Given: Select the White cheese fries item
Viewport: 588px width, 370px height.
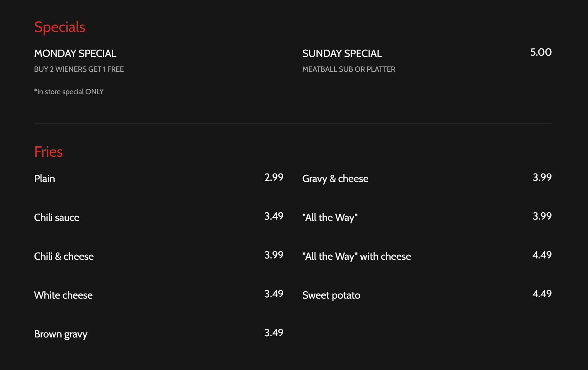Looking at the screenshot, I should click(63, 295).
